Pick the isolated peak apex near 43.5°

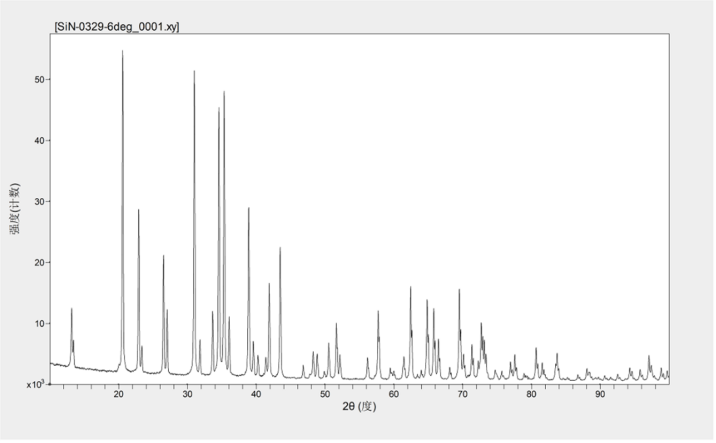280,248
